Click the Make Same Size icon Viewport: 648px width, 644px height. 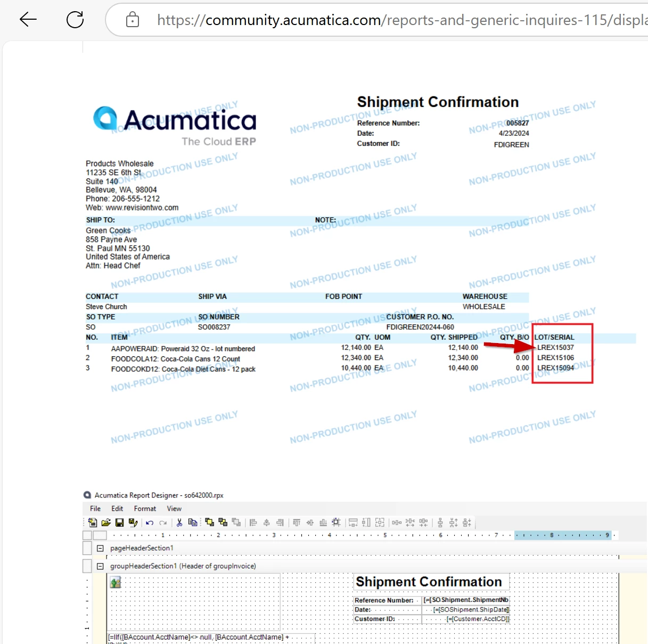380,523
